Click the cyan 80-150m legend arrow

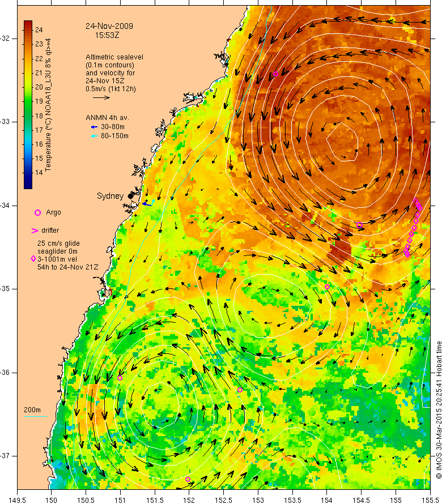point(94,136)
